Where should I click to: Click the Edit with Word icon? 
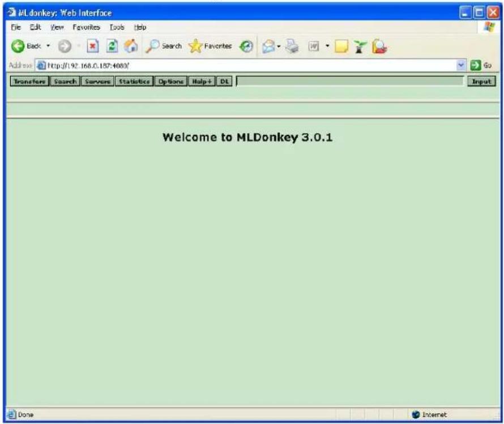[x=313, y=46]
